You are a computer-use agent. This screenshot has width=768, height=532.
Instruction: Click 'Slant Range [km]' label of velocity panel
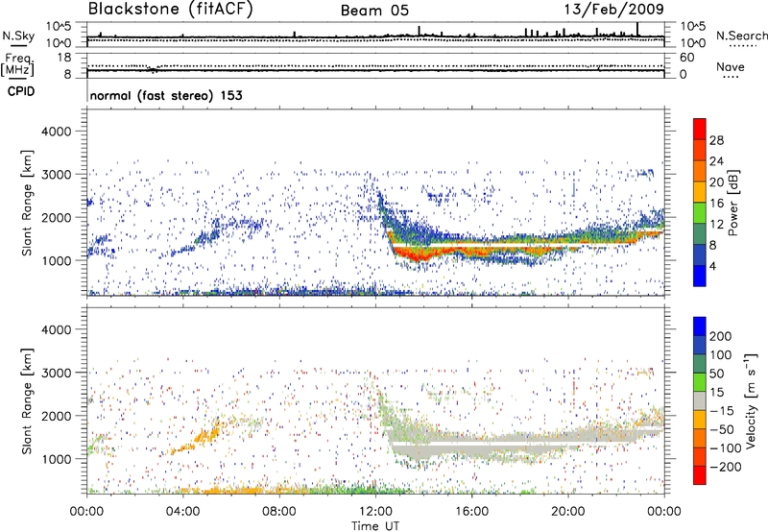(27, 400)
